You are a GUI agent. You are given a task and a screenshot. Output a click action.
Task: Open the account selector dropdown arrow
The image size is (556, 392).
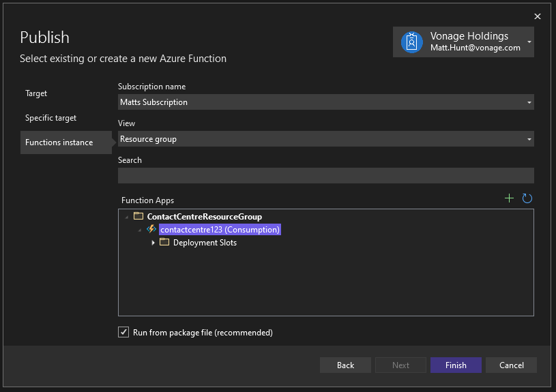(x=529, y=42)
